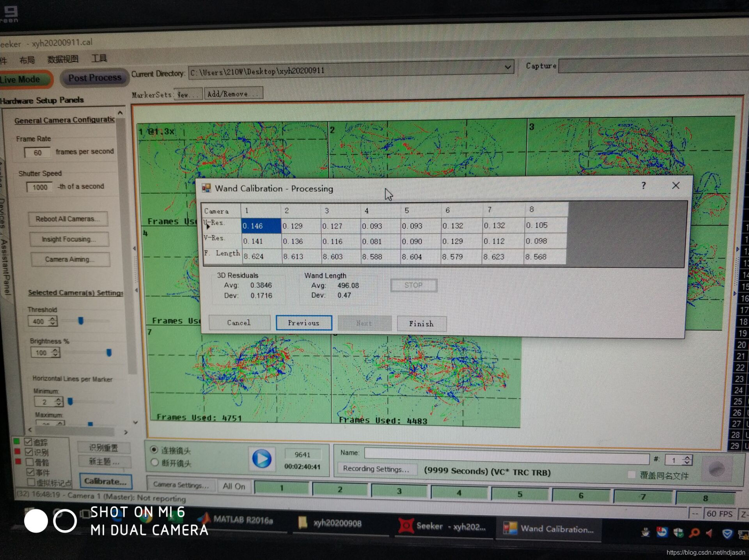Click the Threshold stepper arrows
The width and height of the screenshot is (749, 560).
click(x=53, y=321)
